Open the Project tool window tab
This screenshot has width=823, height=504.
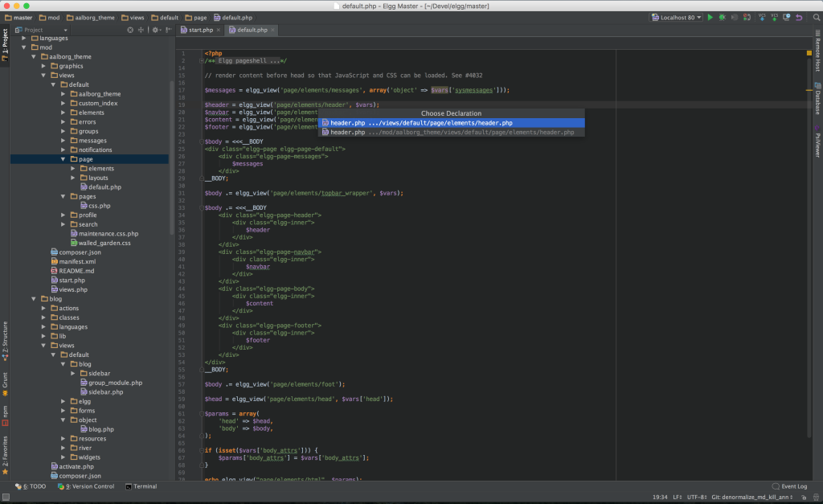[5, 45]
